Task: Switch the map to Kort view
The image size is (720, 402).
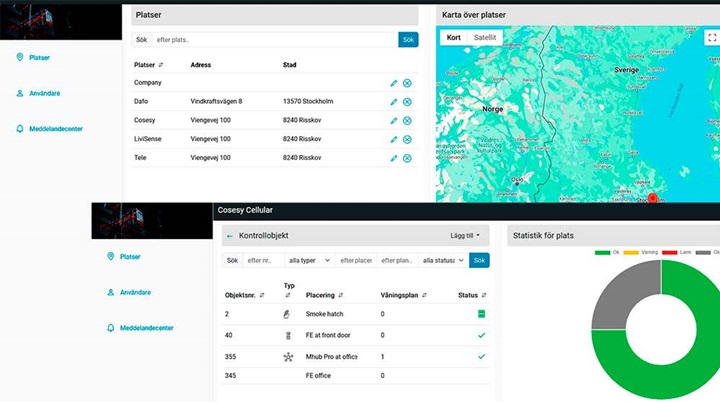Action: point(454,38)
